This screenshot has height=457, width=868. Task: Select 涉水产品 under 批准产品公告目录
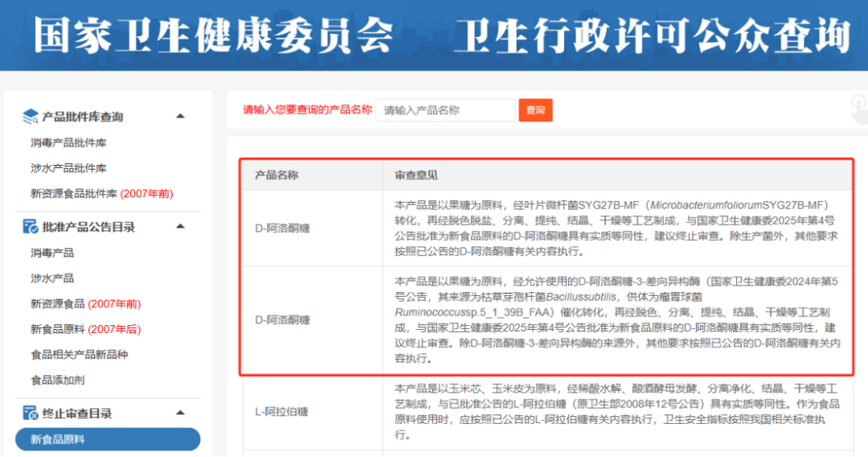(52, 278)
